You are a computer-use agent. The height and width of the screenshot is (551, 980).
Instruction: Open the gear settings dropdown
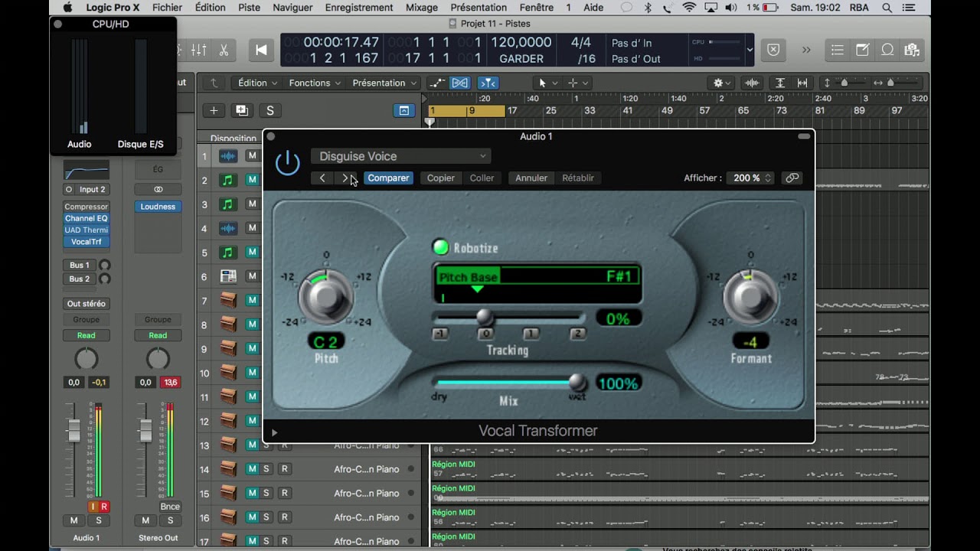tap(722, 83)
